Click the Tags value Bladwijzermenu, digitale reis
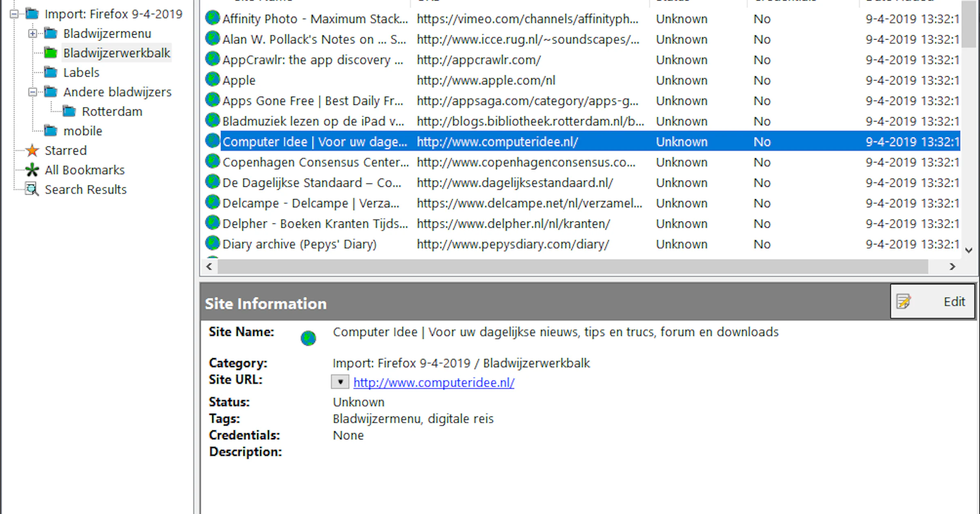The image size is (980, 514). (413, 419)
